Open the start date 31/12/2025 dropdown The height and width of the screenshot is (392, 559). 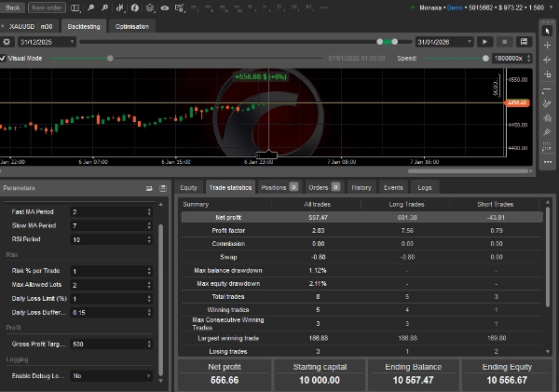pyautogui.click(x=73, y=42)
